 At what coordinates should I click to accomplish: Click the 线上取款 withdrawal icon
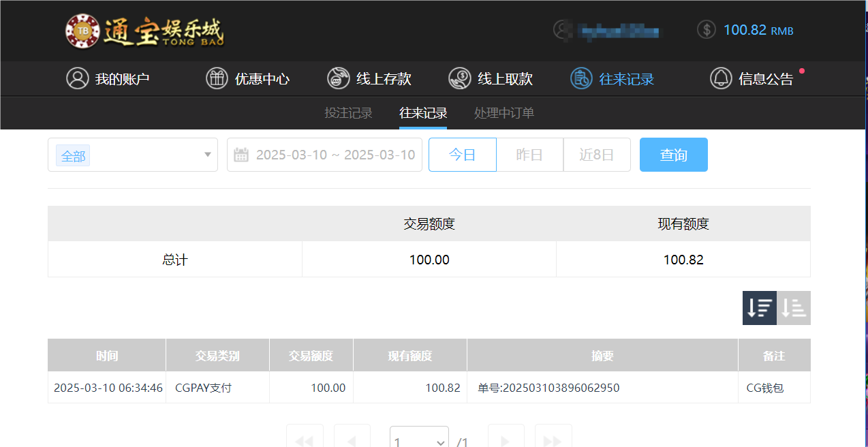(x=459, y=78)
